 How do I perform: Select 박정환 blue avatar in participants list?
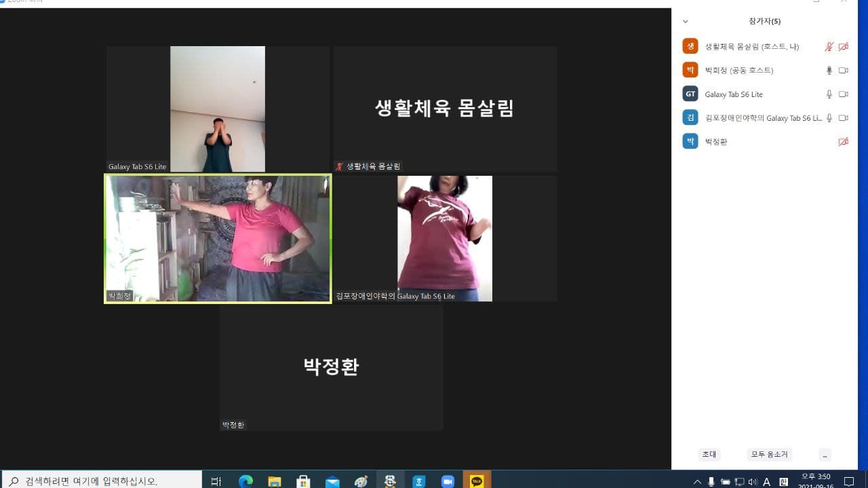(x=690, y=141)
